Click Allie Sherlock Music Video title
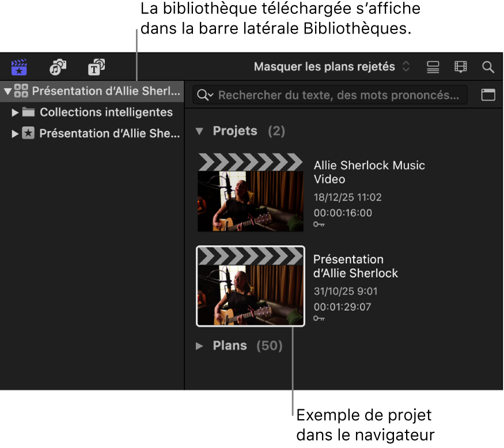The image size is (504, 448). coord(369,172)
